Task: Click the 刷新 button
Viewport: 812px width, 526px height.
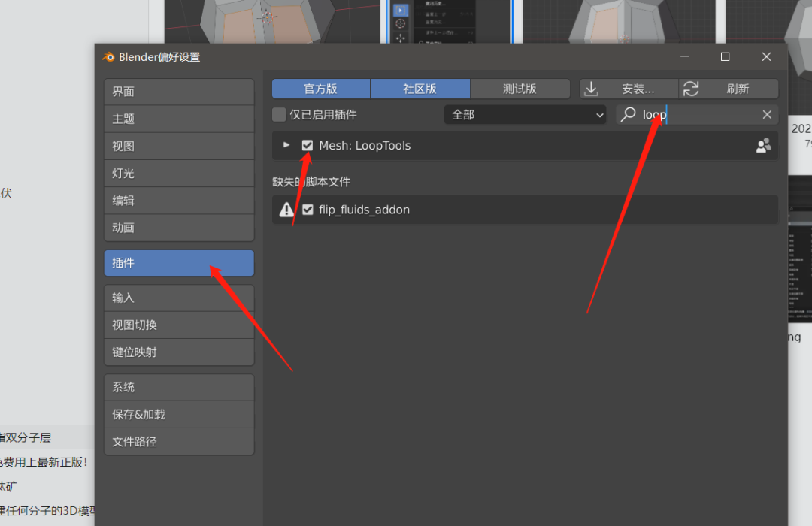Action: click(x=729, y=89)
